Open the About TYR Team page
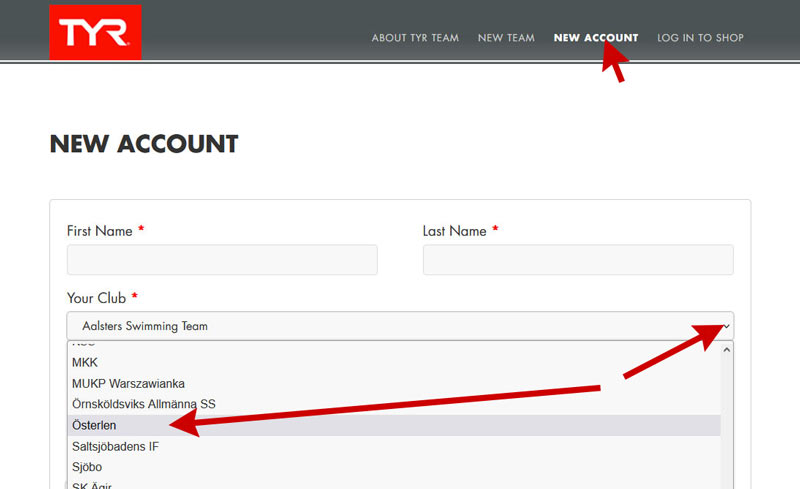 point(415,38)
